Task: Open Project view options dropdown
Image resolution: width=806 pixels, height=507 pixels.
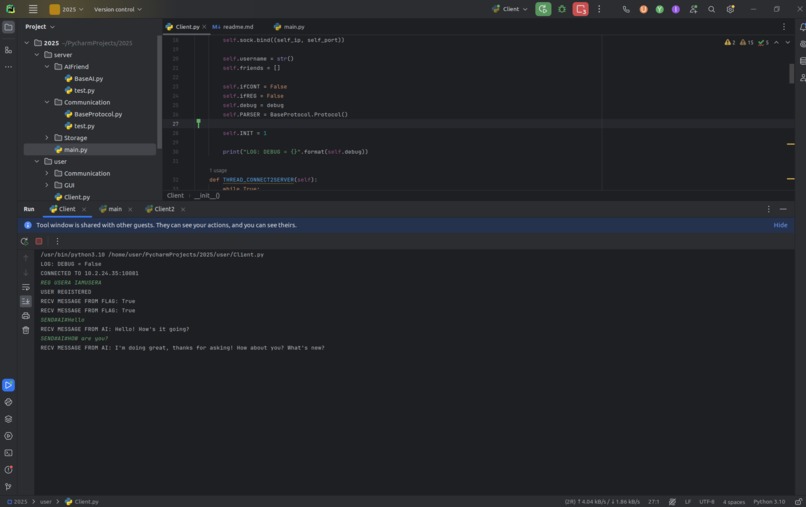Action: (x=40, y=27)
